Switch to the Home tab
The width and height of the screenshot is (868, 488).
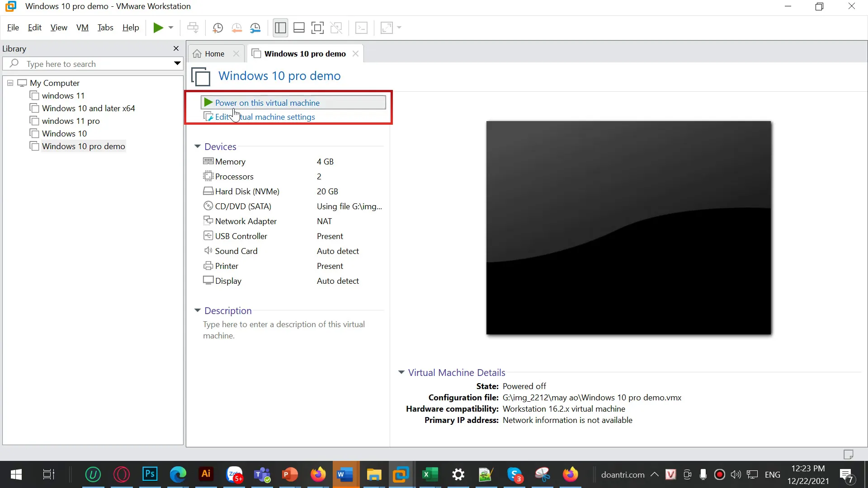pyautogui.click(x=214, y=54)
